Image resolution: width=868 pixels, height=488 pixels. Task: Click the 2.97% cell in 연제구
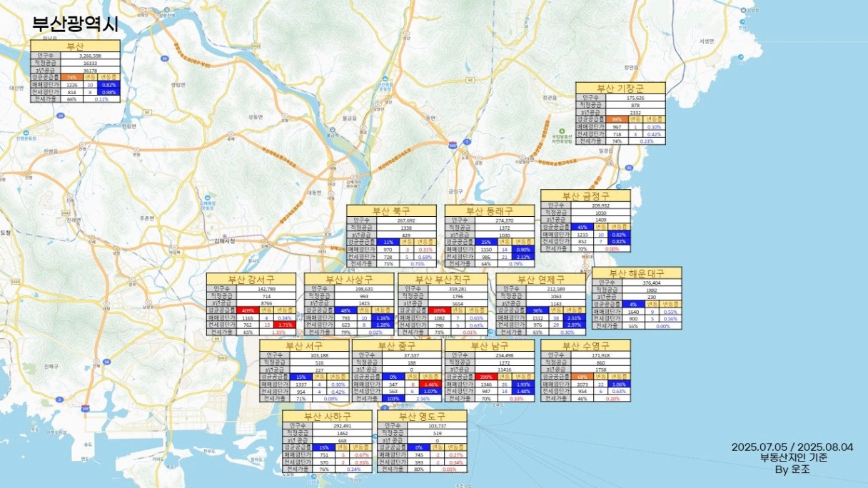(x=574, y=325)
